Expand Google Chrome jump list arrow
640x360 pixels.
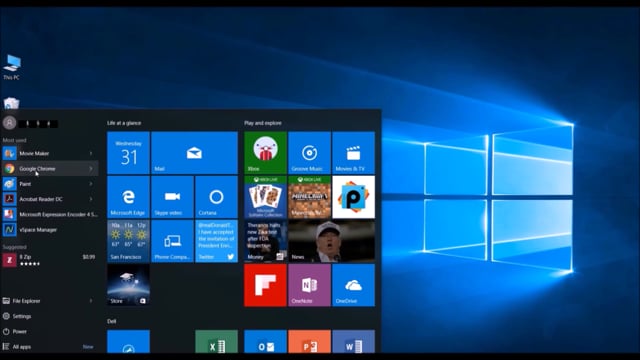coord(91,169)
